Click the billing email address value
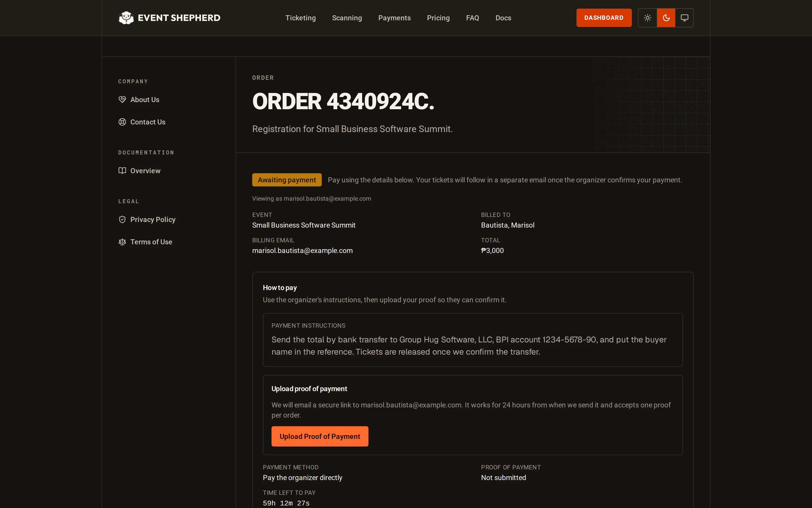This screenshot has width=812, height=508. coord(302,251)
